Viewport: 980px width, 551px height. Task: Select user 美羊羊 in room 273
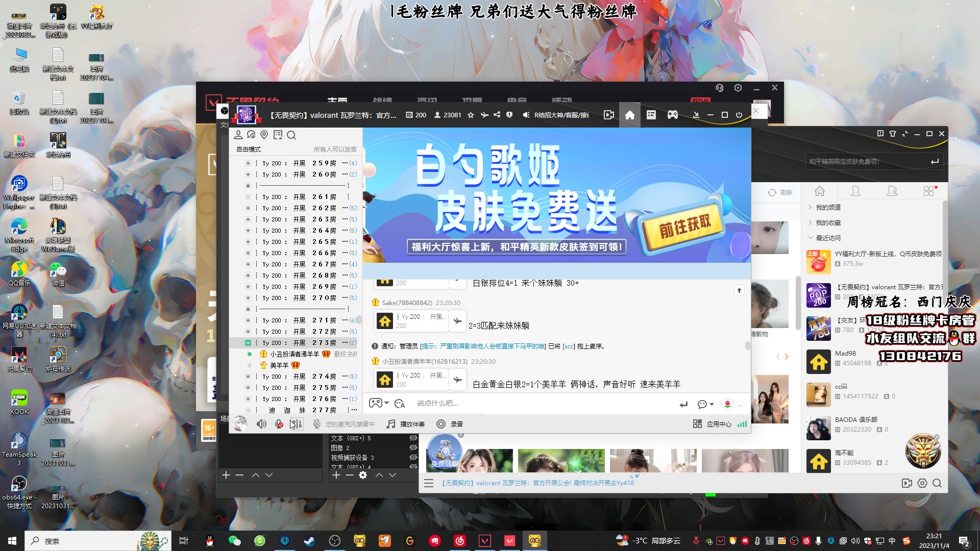[279, 365]
